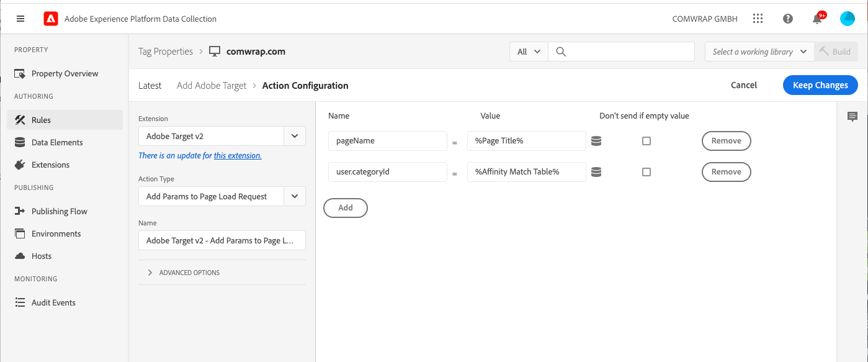Click the user.categoryId name input field
This screenshot has height=362, width=868.
tap(388, 172)
